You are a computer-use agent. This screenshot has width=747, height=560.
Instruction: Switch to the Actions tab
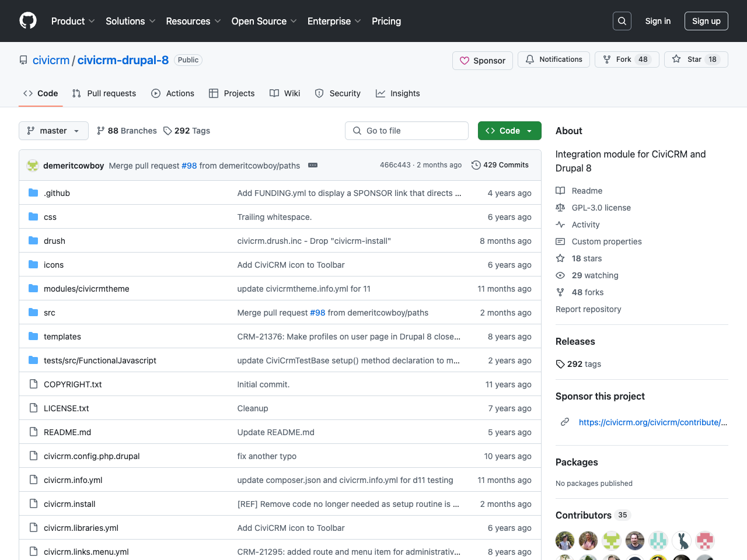tap(173, 93)
